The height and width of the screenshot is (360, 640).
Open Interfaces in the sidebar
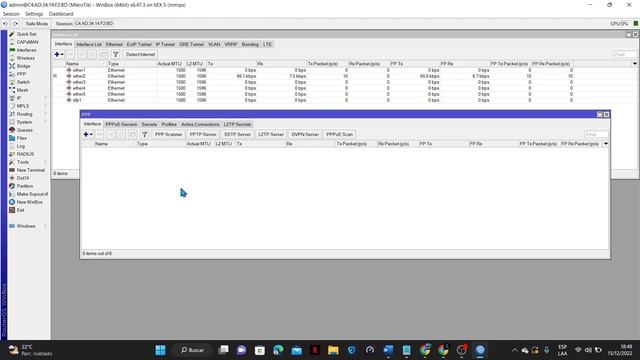(26, 50)
